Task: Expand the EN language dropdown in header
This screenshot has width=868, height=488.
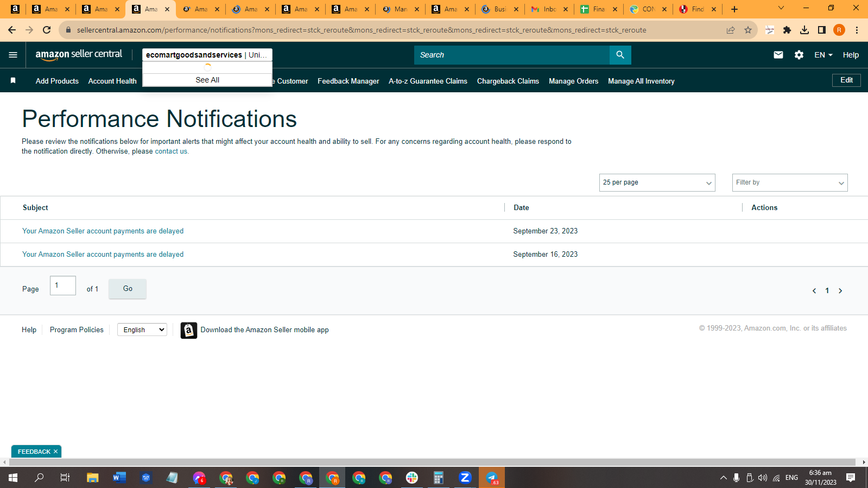Action: 823,55
